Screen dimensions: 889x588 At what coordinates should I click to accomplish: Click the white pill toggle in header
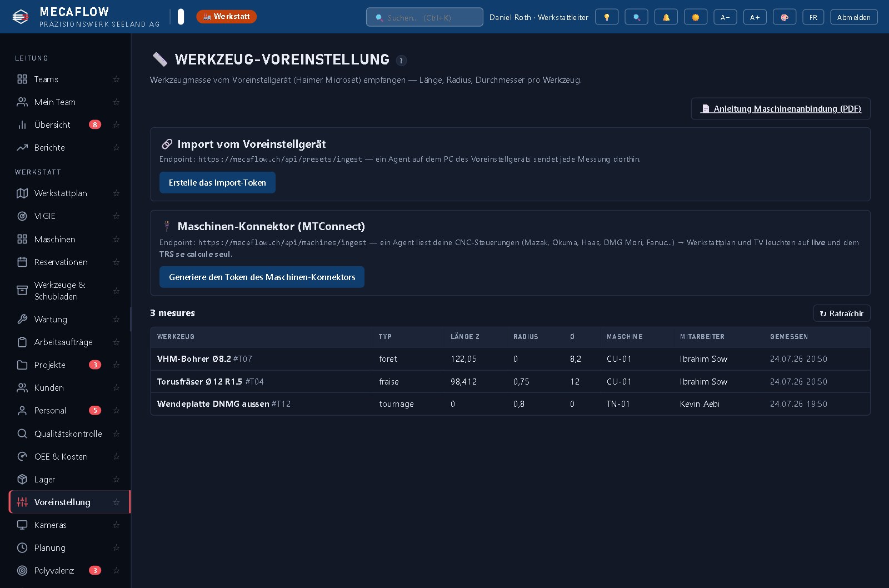(x=181, y=17)
